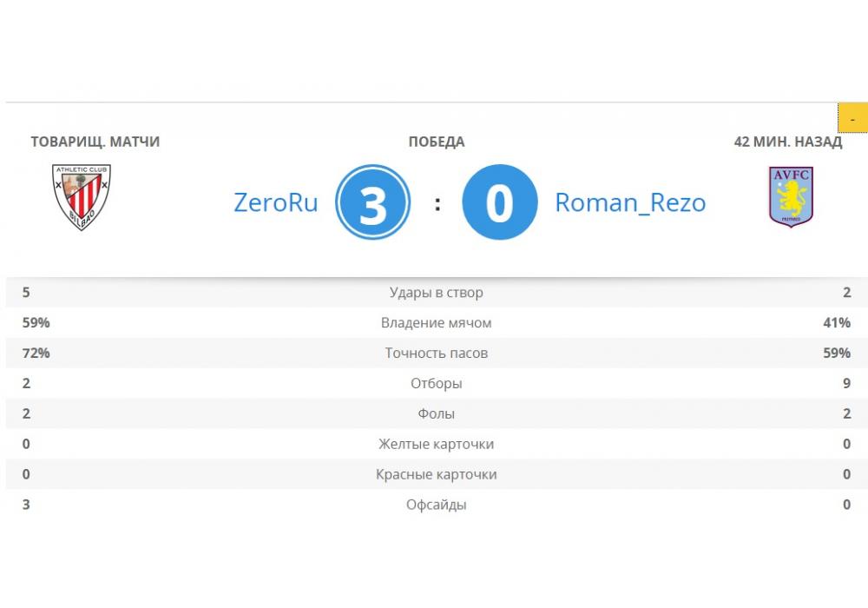The height and width of the screenshot is (608, 868).
Task: Click the Aston Villa AVFC crest
Action: (x=791, y=197)
